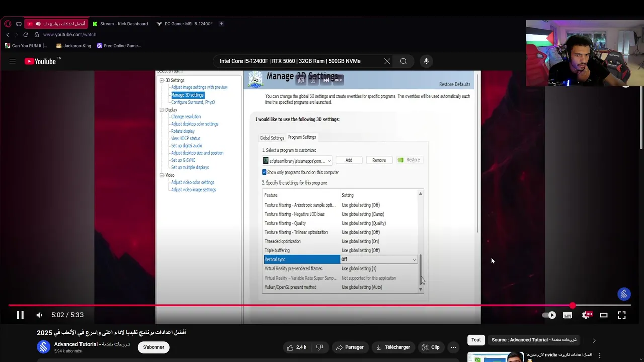This screenshot has height=362, width=644.
Task: Start voice search with the microphone
Action: (x=426, y=61)
